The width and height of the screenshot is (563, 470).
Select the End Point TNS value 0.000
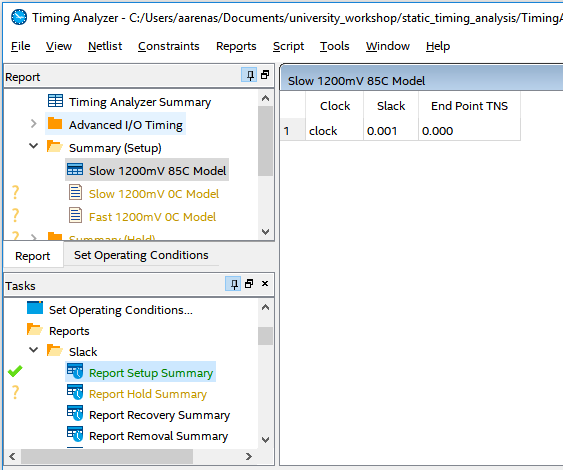tap(469, 131)
